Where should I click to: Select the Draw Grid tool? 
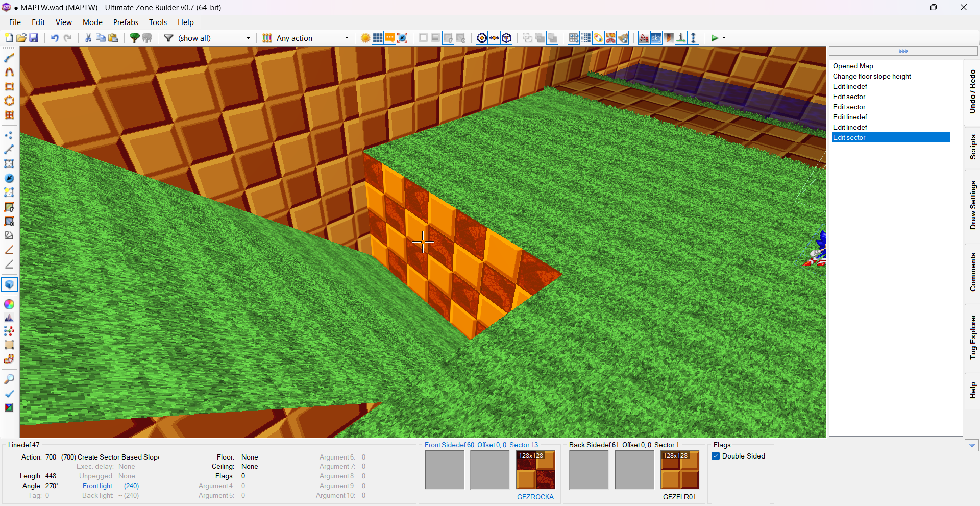click(9, 115)
